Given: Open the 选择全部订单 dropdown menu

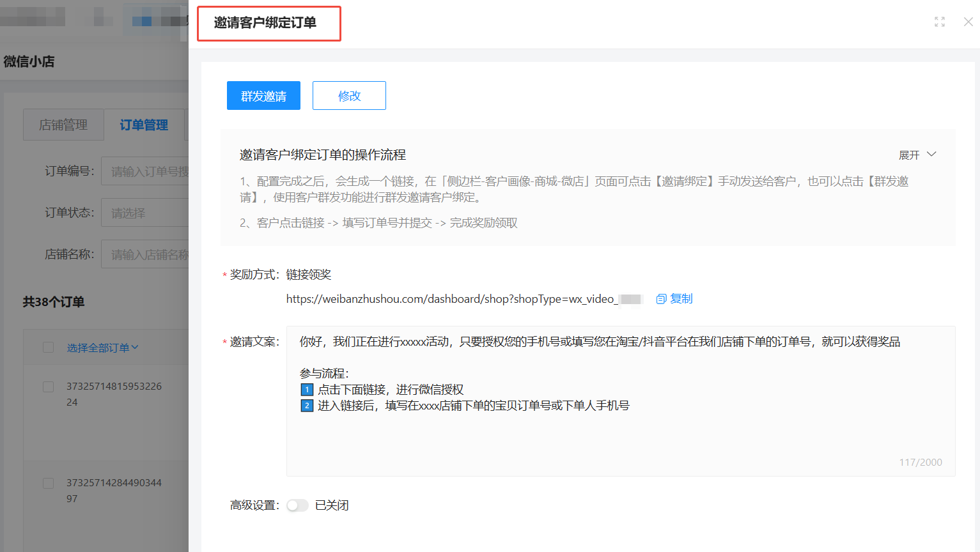Looking at the screenshot, I should point(102,348).
